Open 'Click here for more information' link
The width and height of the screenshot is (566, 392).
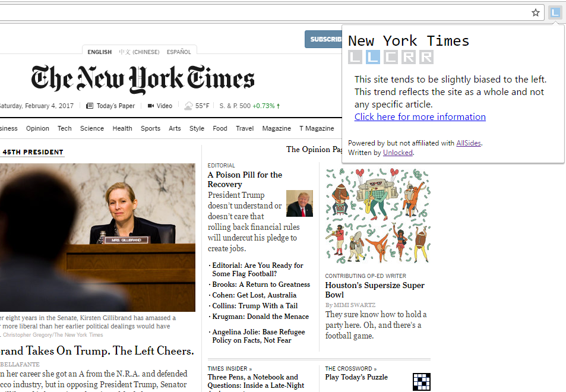point(420,117)
